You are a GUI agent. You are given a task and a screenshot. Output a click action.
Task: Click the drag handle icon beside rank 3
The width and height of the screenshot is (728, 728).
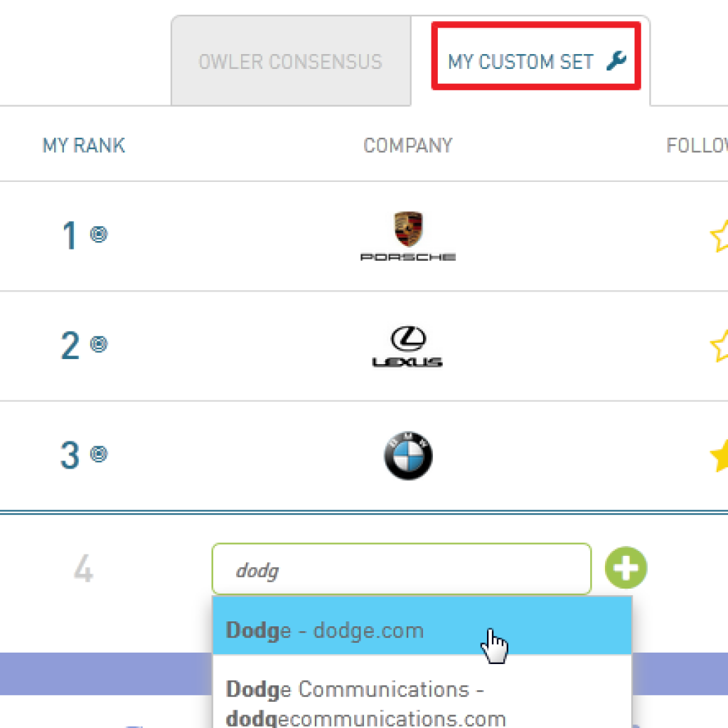click(99, 454)
